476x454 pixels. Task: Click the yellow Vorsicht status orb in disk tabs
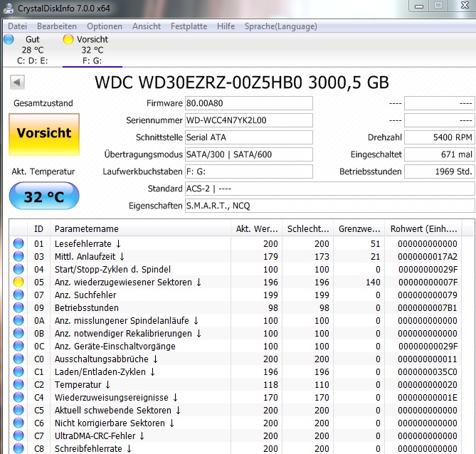68,39
